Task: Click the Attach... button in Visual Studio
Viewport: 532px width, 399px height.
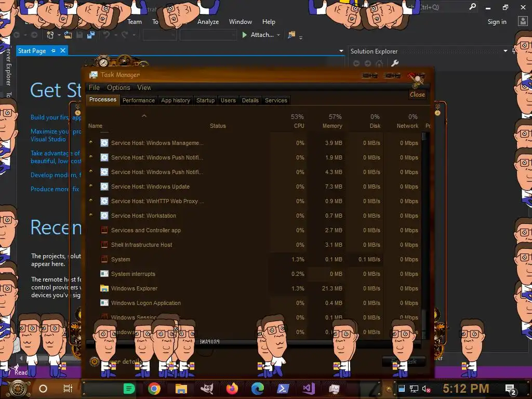Action: (x=258, y=35)
